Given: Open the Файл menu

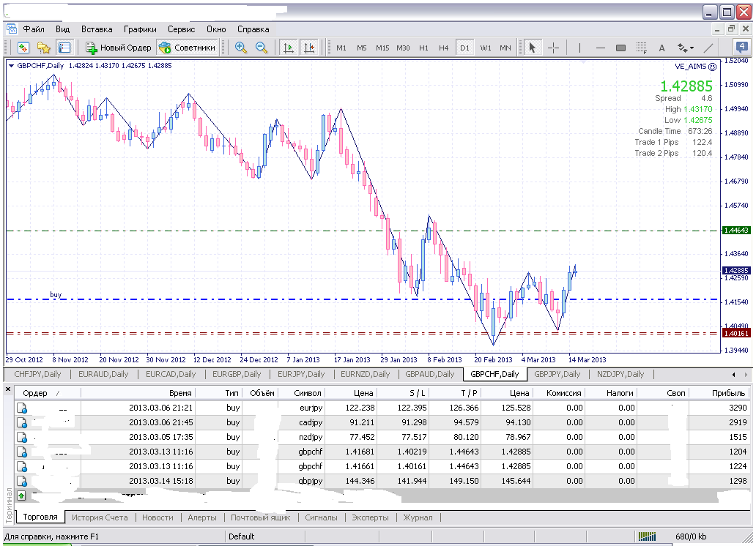Looking at the screenshot, I should pyautogui.click(x=34, y=29).
